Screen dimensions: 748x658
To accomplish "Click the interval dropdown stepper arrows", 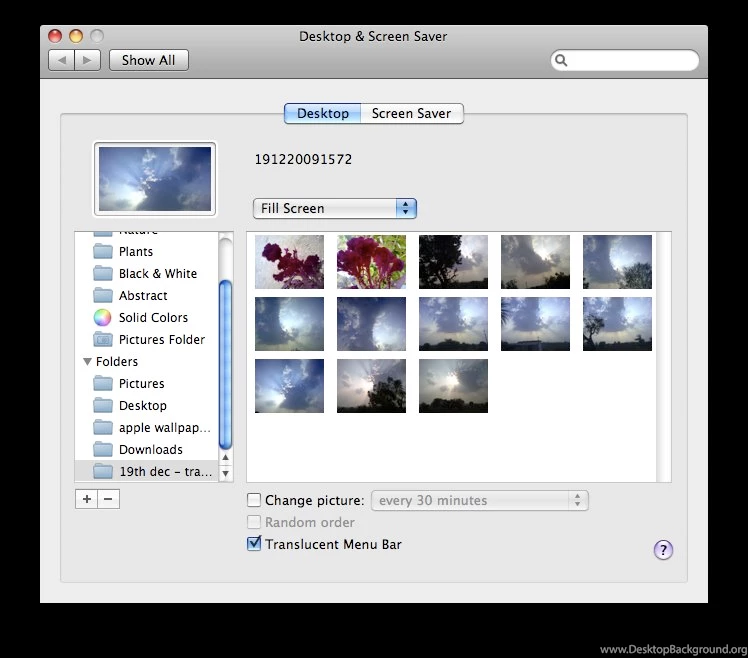I will click(x=578, y=500).
